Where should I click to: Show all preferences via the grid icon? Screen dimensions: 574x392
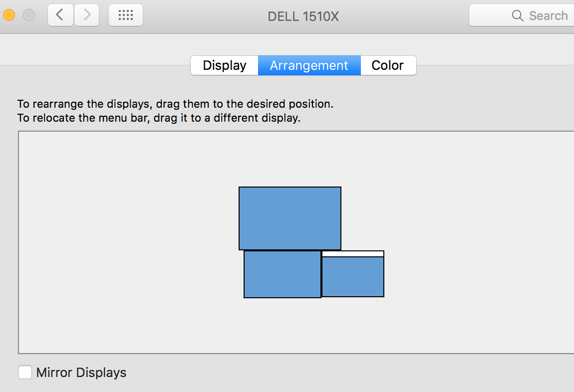pos(125,15)
